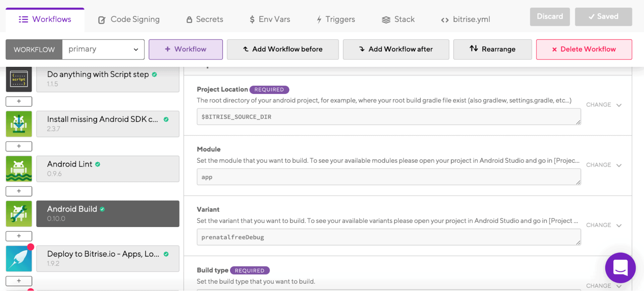The height and width of the screenshot is (291, 644).
Task: Click the Project Location input field
Action: [389, 117]
